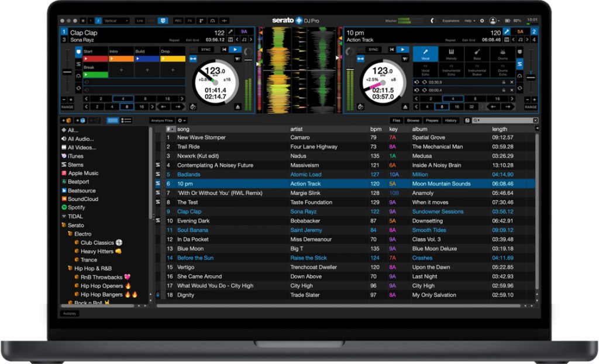
Task: Toggle SYNC on the right deck
Action: point(372,50)
